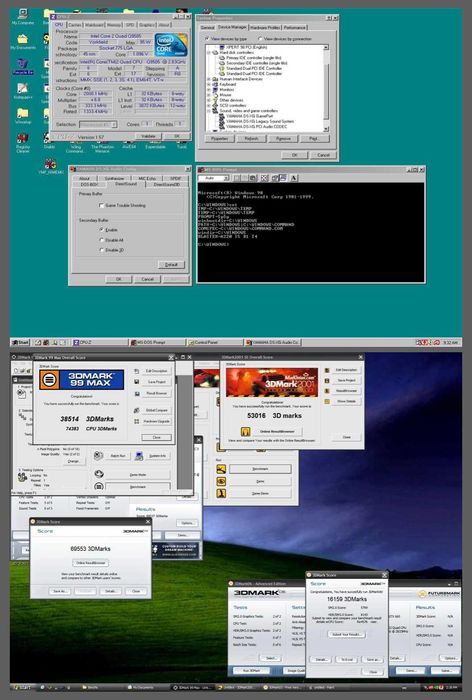Image resolution: width=472 pixels, height=700 pixels.
Task: Select the Disable 3D radio button
Action: point(101,250)
